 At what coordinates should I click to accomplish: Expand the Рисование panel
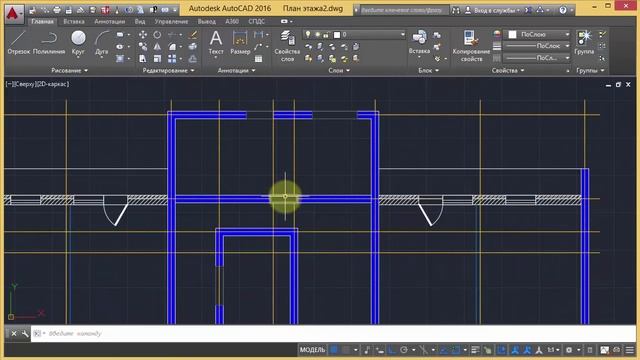69,71
